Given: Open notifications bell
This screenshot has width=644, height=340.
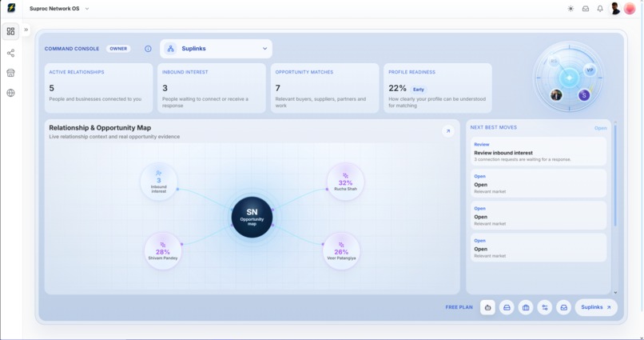Looking at the screenshot, I should [x=600, y=9].
